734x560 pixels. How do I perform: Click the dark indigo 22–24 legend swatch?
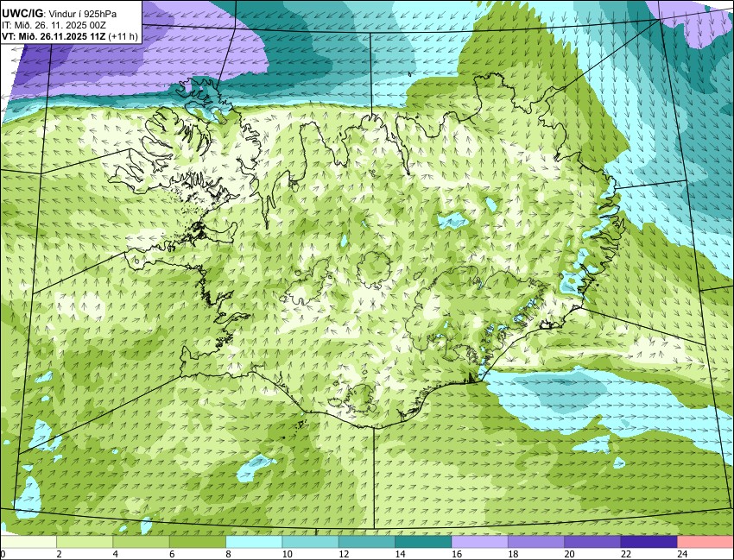[x=649, y=542]
